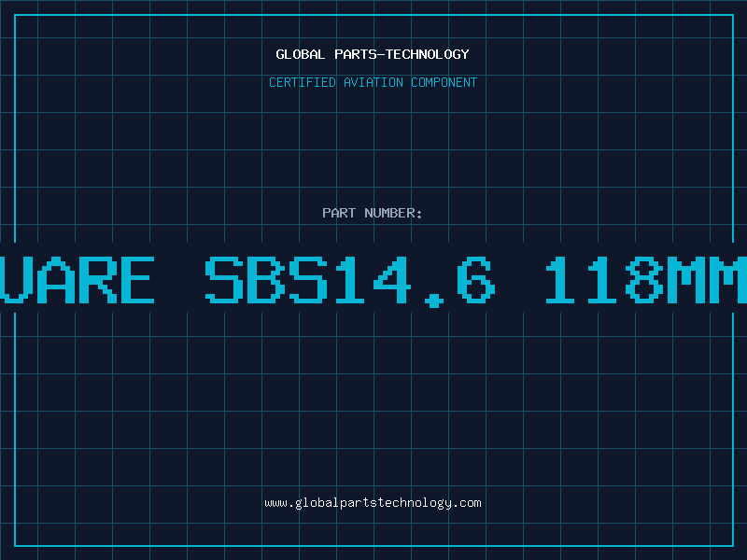The width and height of the screenshot is (747, 560).
Task: Click the GLOBAL PARTS-TECHNOLOGY heading
Action: [373, 54]
